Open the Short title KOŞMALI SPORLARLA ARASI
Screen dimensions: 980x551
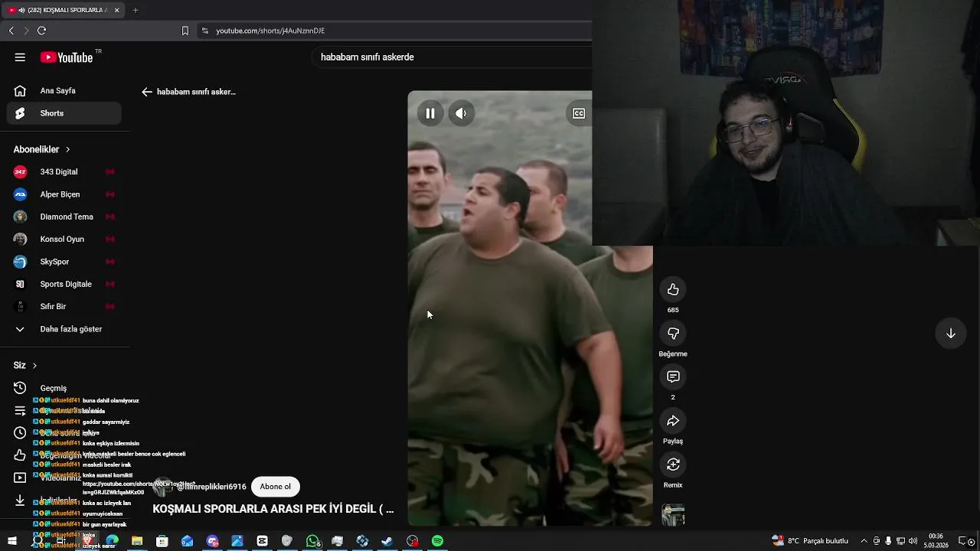[273, 509]
